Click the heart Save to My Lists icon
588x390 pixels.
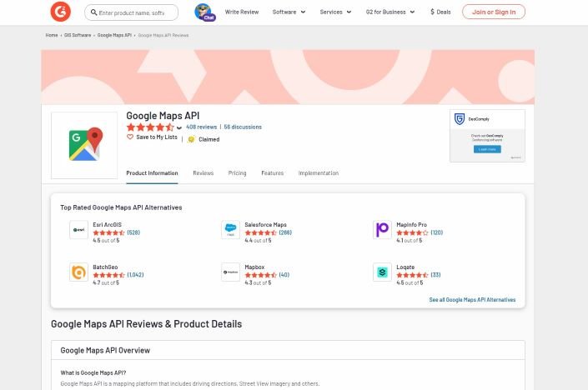[130, 137]
